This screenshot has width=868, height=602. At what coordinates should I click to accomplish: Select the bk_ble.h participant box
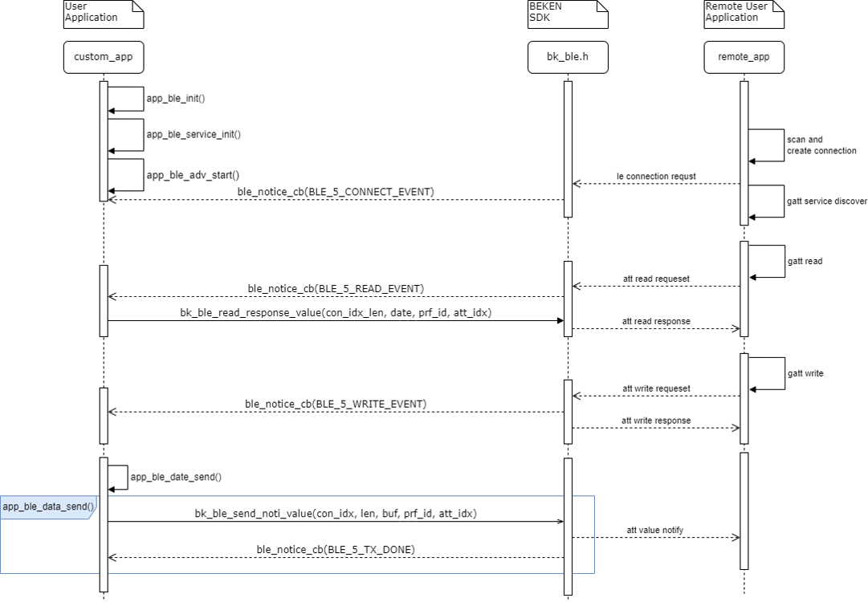[x=567, y=57]
